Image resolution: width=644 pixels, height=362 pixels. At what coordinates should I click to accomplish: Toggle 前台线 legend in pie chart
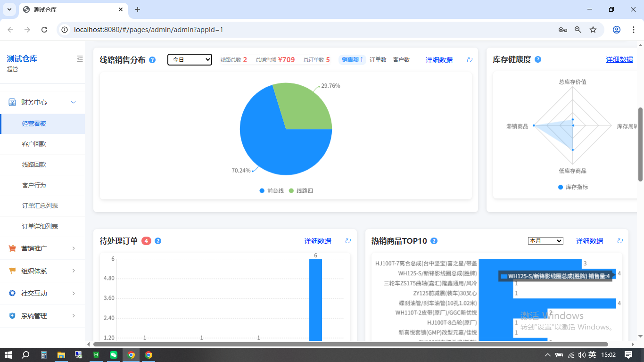pos(272,191)
